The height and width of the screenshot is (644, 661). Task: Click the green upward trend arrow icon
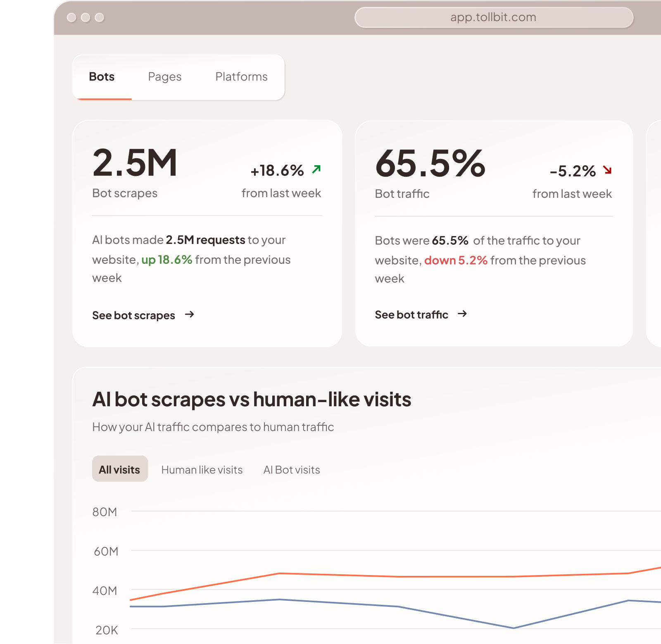click(x=316, y=169)
